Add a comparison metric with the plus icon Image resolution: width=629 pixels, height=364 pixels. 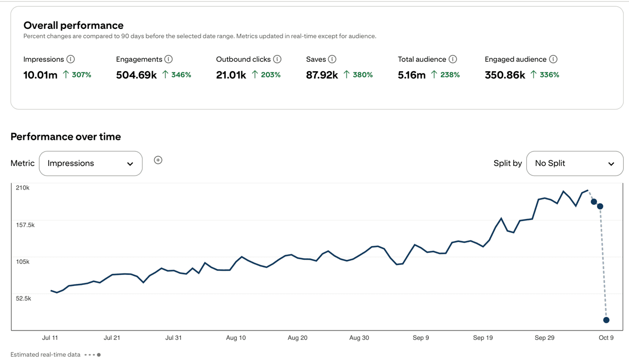158,160
